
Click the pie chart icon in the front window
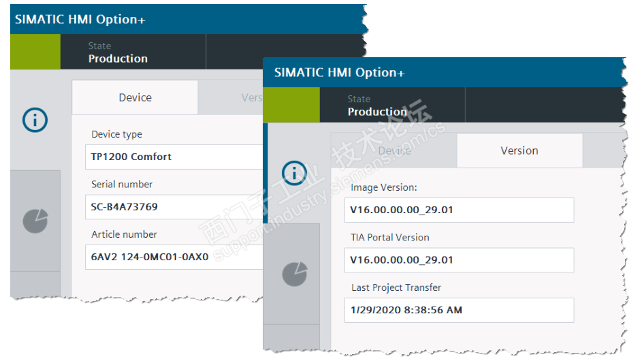pos(295,274)
